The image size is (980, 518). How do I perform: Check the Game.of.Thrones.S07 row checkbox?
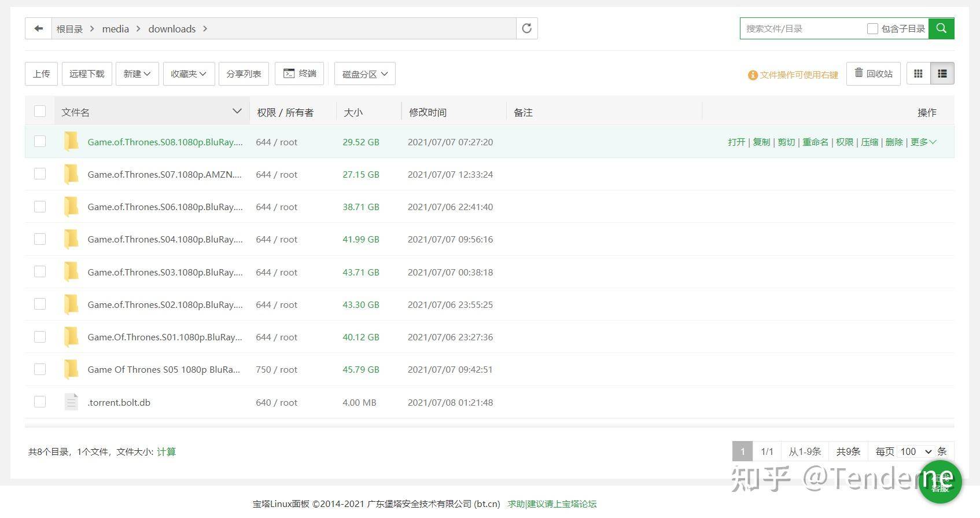click(x=40, y=174)
